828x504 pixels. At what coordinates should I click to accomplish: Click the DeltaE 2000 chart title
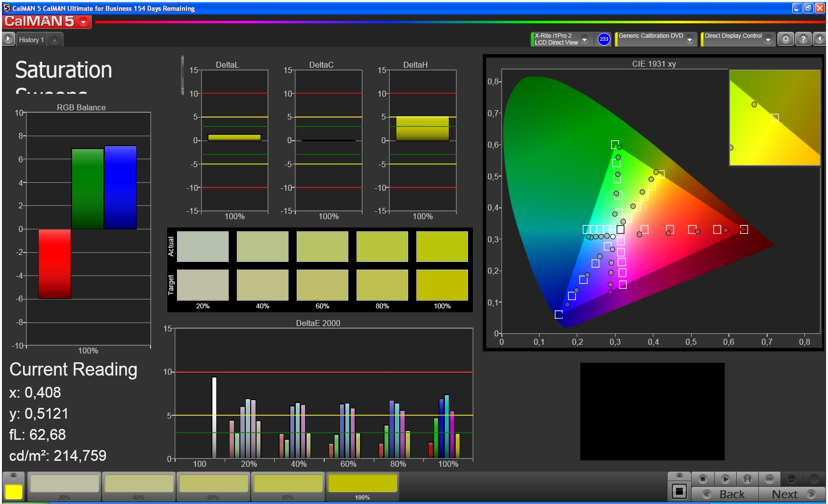(x=318, y=323)
